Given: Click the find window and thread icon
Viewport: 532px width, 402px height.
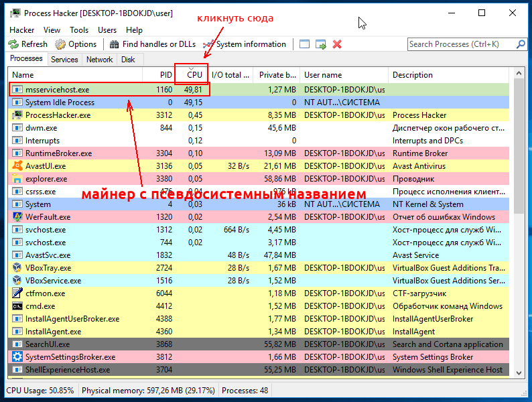Looking at the screenshot, I should [321, 44].
